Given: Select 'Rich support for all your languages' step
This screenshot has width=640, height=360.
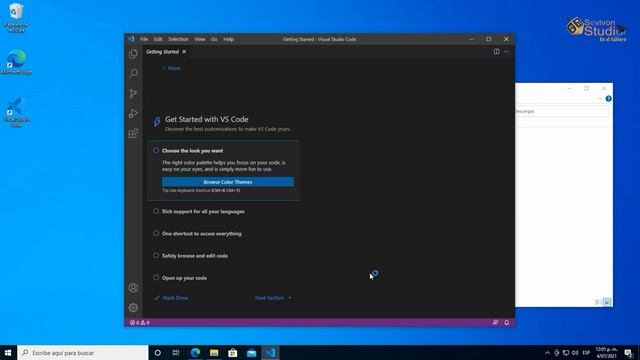Looking at the screenshot, I should [203, 211].
